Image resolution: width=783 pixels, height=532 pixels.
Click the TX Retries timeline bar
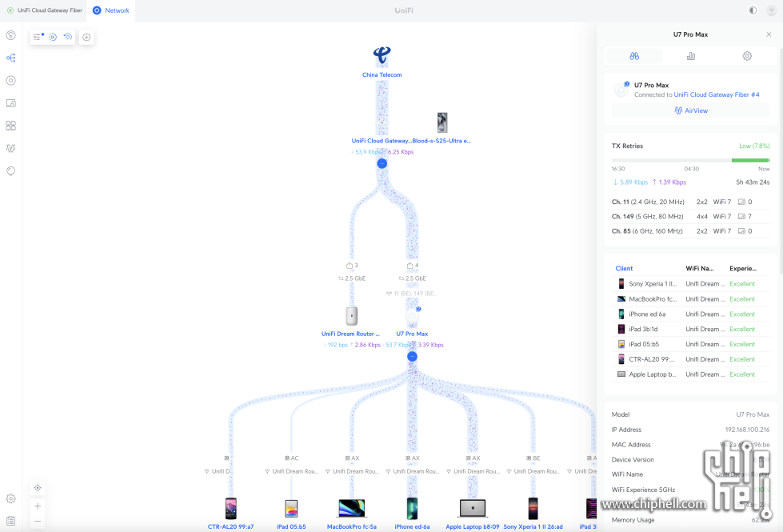tap(690, 160)
